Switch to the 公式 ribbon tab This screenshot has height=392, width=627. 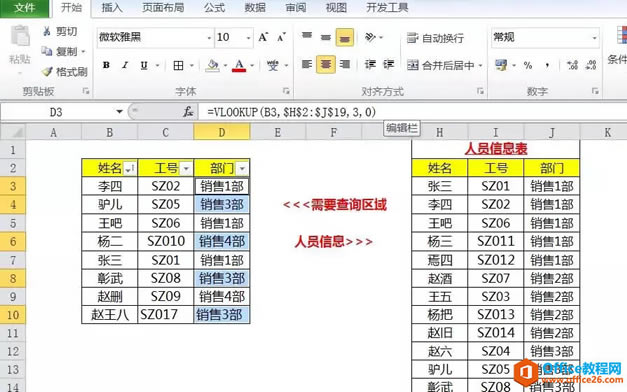215,8
